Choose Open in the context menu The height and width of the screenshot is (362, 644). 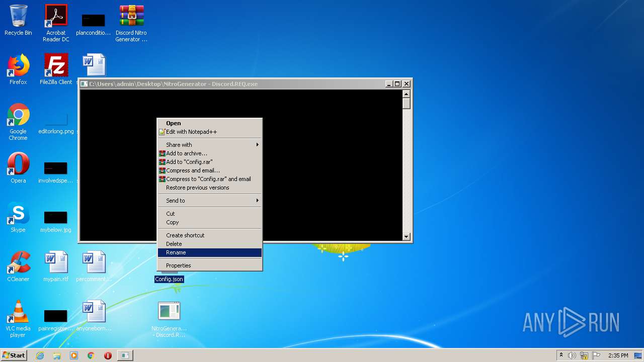pos(210,123)
